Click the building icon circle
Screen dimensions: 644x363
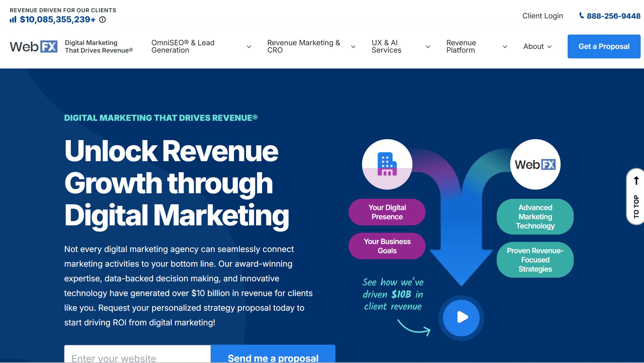pyautogui.click(x=387, y=164)
